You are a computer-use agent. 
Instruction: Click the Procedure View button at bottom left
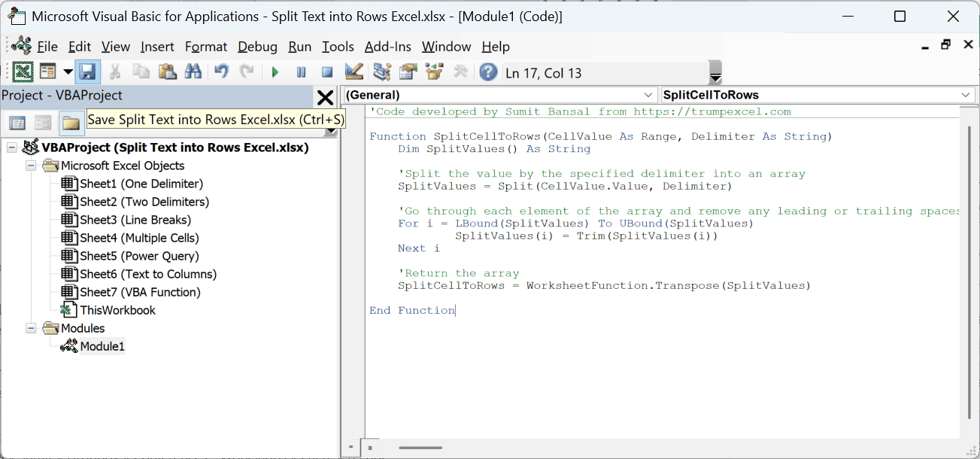click(x=350, y=448)
